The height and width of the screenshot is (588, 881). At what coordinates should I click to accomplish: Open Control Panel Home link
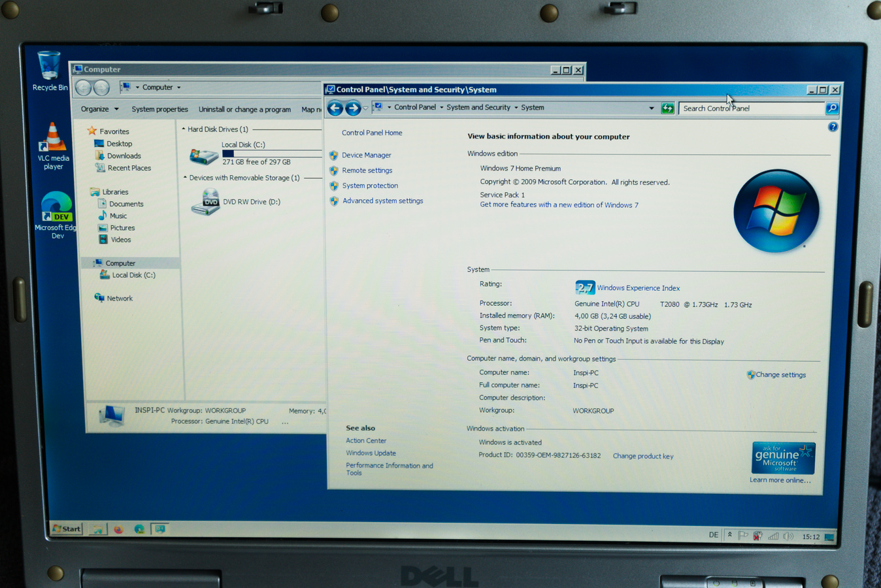click(x=372, y=133)
